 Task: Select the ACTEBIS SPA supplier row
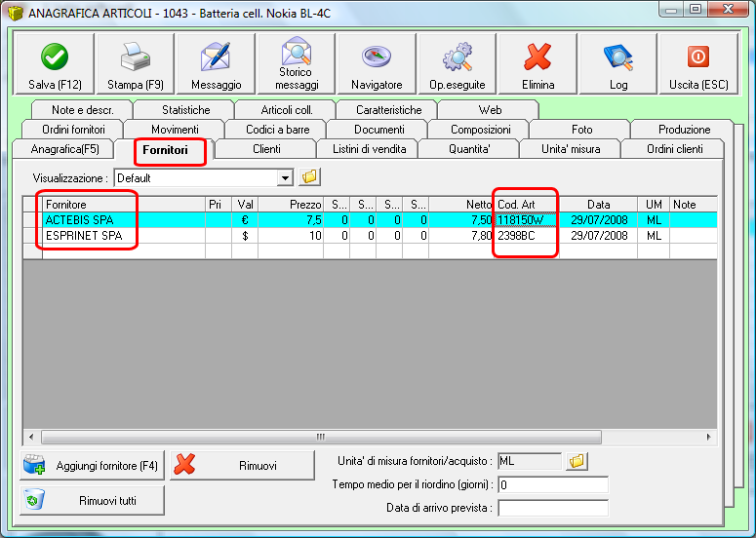tap(370, 220)
